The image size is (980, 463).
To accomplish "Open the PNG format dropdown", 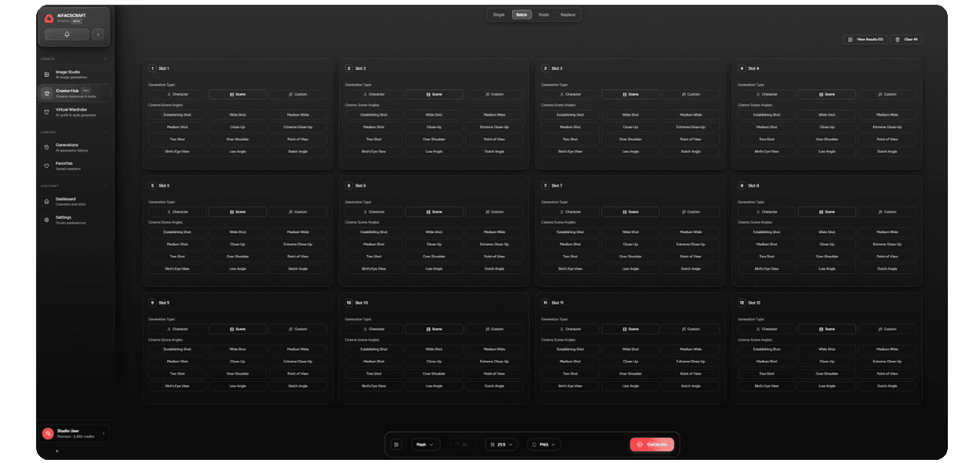I will tap(544, 443).
